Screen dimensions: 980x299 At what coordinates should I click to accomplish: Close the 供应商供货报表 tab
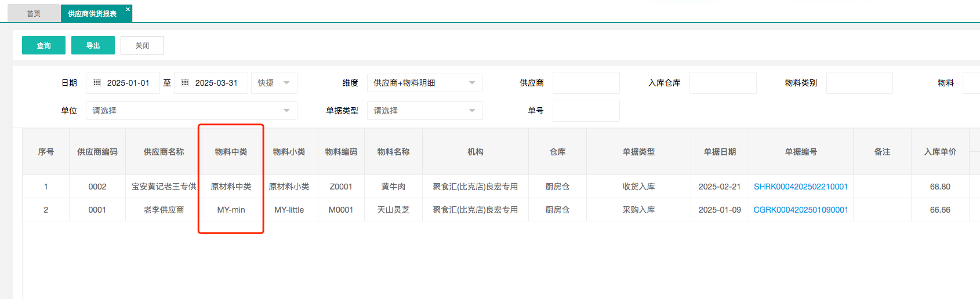click(x=128, y=9)
